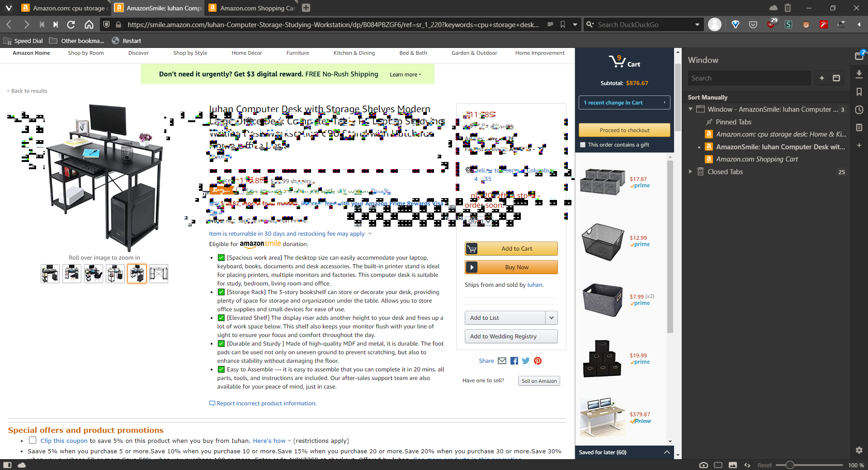Focus the Window panel search field
Screen dimensions: 868x470
coord(749,78)
